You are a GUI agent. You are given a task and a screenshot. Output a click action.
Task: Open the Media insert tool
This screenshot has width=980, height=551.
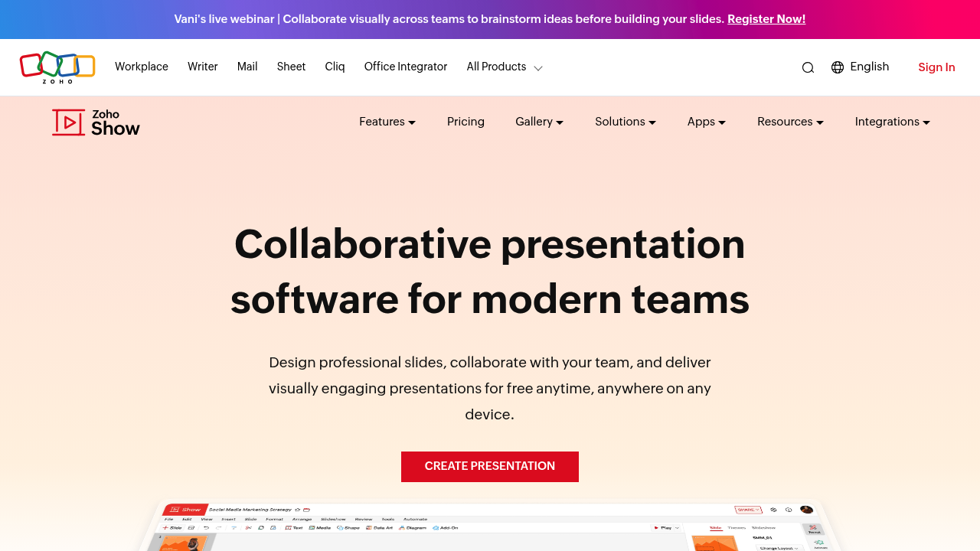pyautogui.click(x=321, y=527)
